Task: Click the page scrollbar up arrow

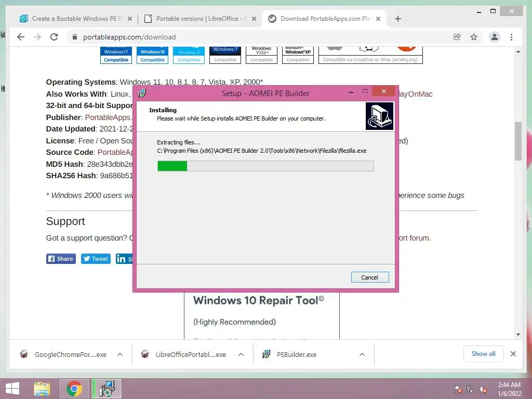Action: [x=518, y=51]
